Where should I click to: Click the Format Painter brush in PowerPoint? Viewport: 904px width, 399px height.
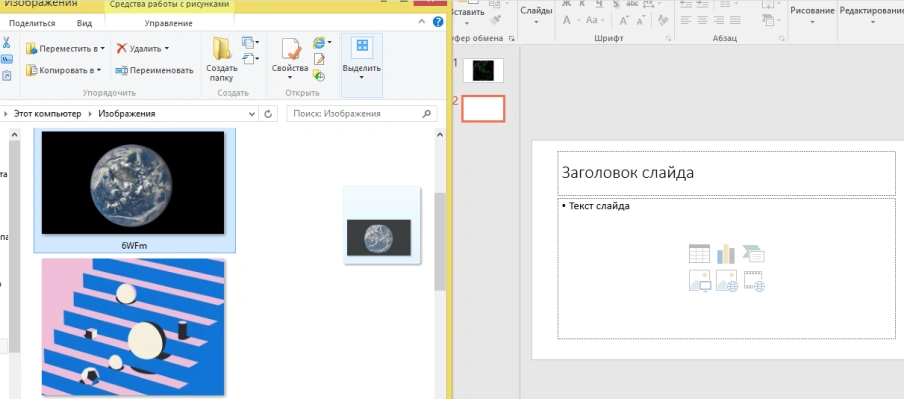pyautogui.click(x=495, y=20)
